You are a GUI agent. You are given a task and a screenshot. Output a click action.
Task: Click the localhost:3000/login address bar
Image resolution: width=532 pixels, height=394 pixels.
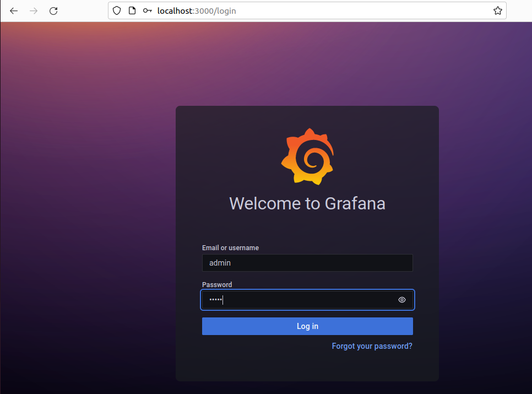pos(307,11)
